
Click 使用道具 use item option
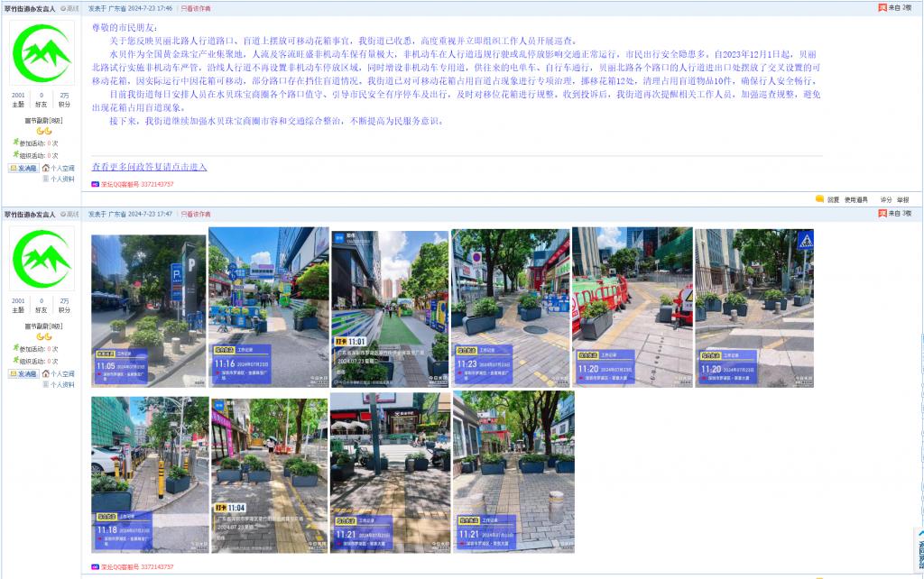click(x=856, y=199)
